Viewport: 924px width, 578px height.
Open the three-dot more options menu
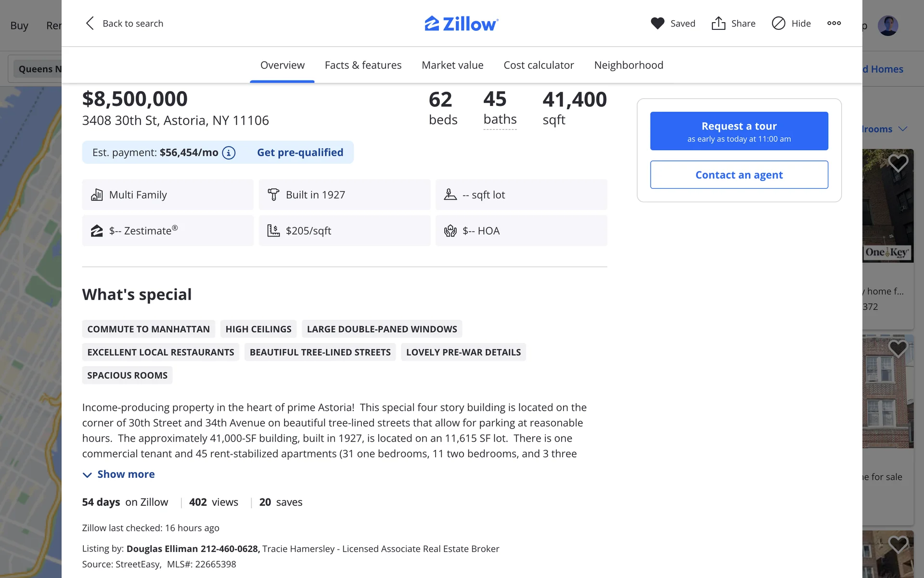[x=834, y=23]
